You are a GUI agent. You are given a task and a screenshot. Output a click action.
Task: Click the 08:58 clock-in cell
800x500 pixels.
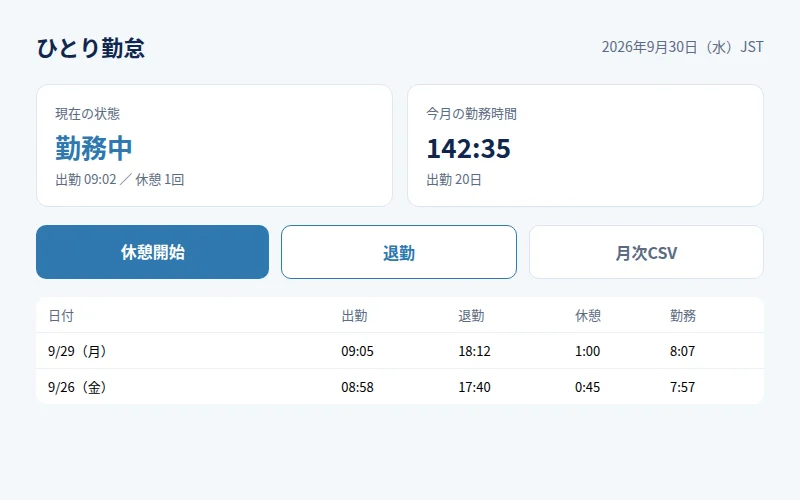pos(358,387)
